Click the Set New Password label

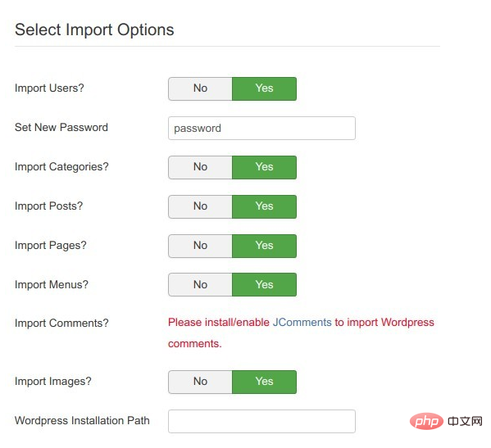(x=61, y=127)
